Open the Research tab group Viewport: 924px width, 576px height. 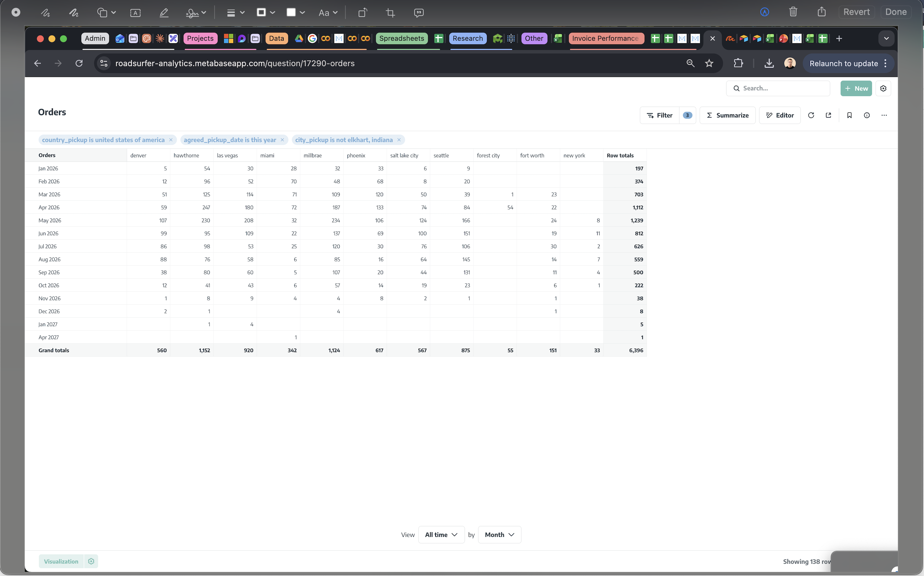(x=467, y=39)
